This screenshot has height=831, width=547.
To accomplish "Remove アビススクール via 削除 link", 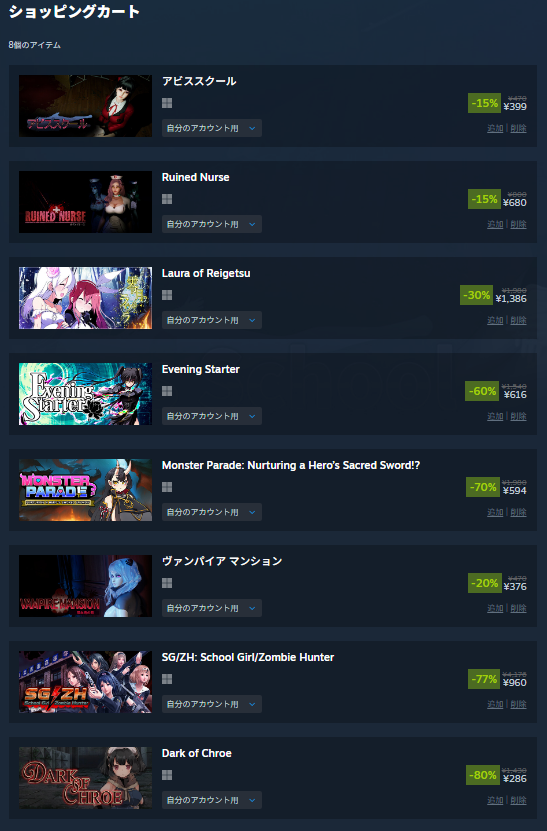I will [518, 128].
